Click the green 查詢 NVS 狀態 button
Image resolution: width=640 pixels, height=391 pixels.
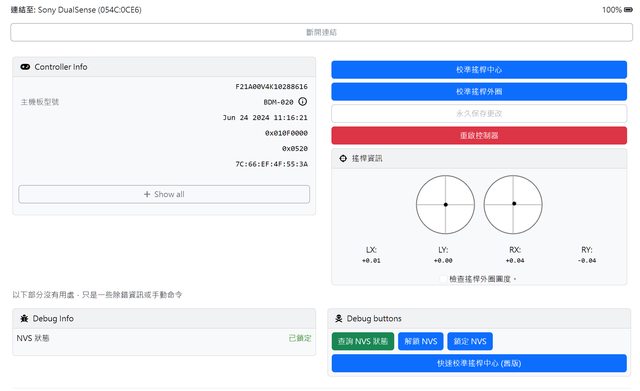coord(363,341)
